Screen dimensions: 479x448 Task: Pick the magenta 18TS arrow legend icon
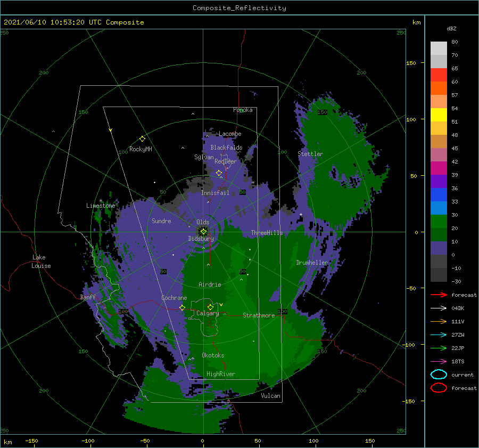[439, 362]
